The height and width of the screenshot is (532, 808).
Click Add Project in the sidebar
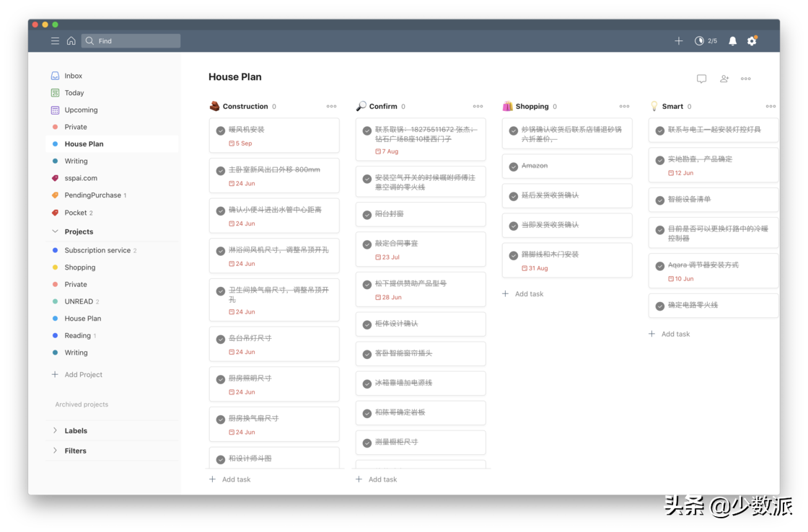pos(76,374)
